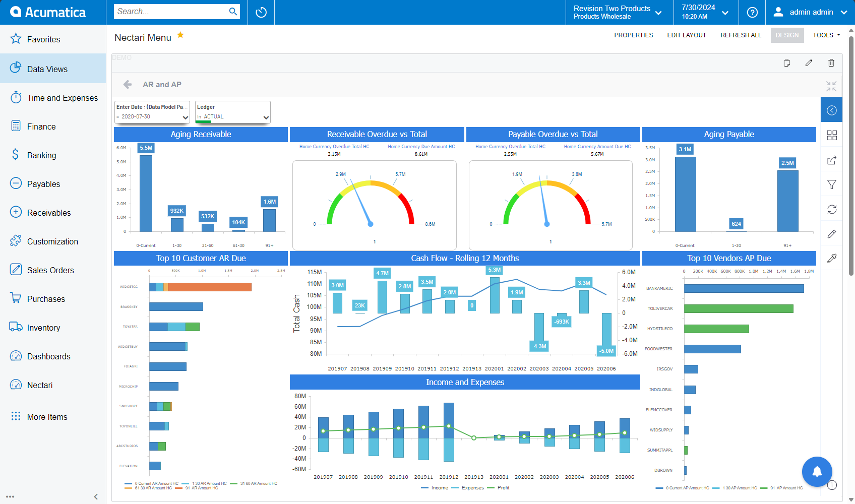The width and height of the screenshot is (855, 504).
Task: Click the refresh arrows icon in right toolbar
Action: (832, 209)
